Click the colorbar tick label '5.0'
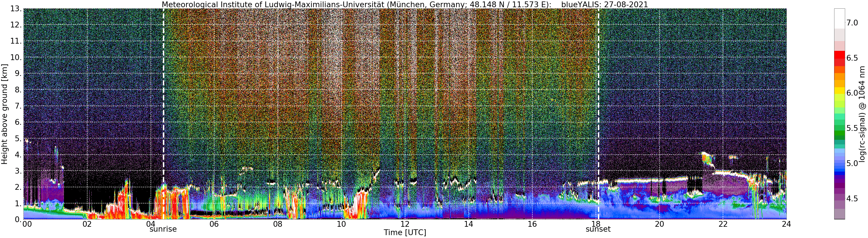 click(852, 163)
